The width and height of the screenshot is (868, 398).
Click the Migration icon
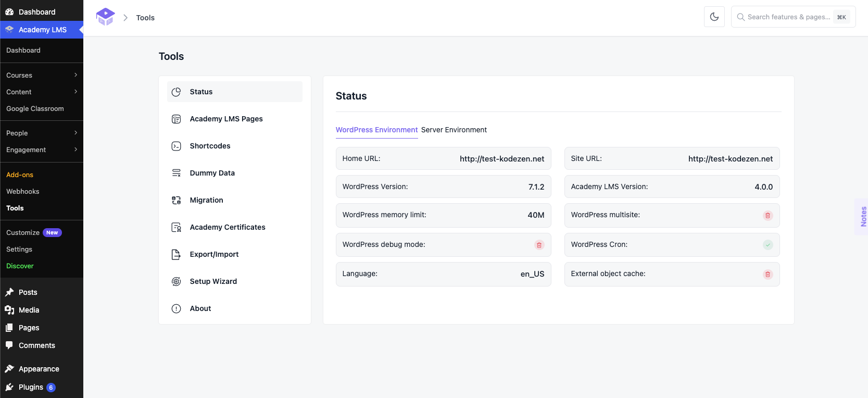(x=177, y=200)
